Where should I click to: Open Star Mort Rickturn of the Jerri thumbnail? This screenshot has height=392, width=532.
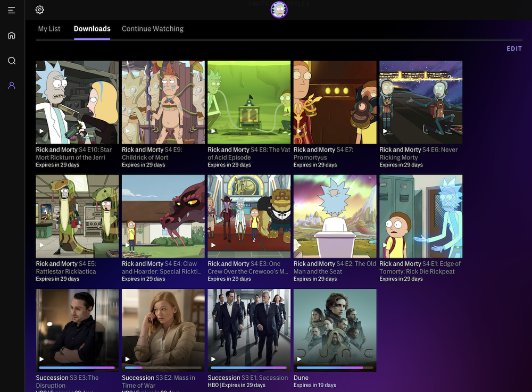click(77, 103)
